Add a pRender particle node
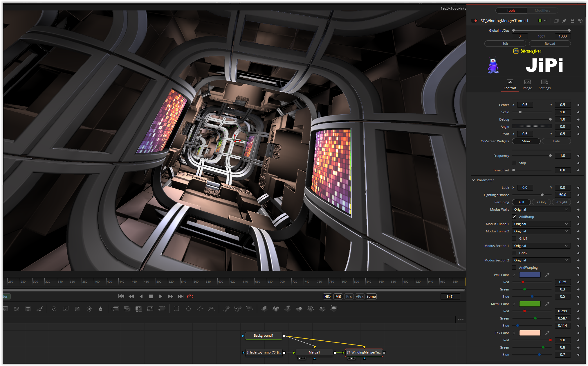 click(x=249, y=309)
